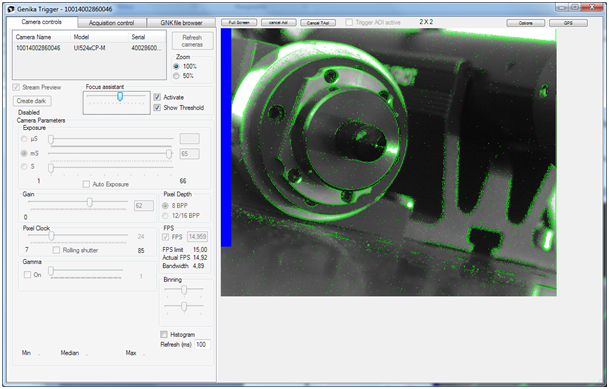Click Refresh cameras button

coord(192,41)
